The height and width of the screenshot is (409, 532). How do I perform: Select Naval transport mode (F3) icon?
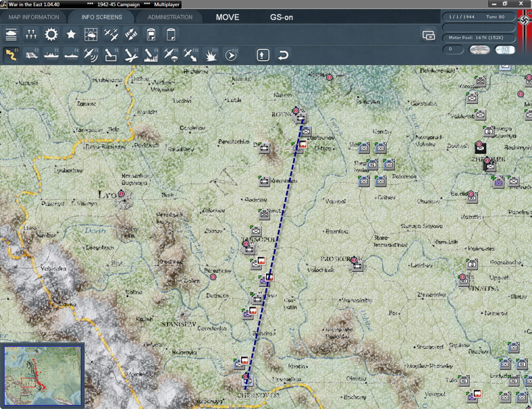(51, 55)
